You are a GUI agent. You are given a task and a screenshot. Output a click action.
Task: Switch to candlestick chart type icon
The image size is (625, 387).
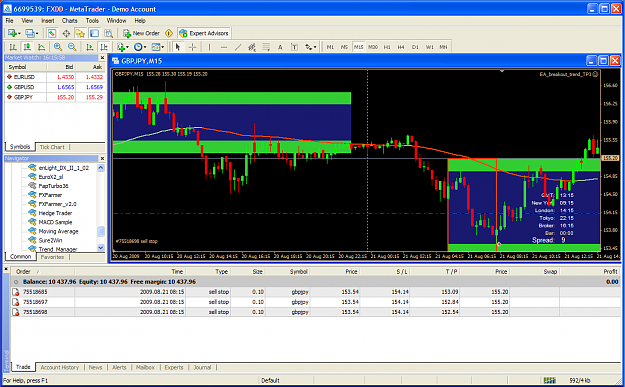(27, 47)
